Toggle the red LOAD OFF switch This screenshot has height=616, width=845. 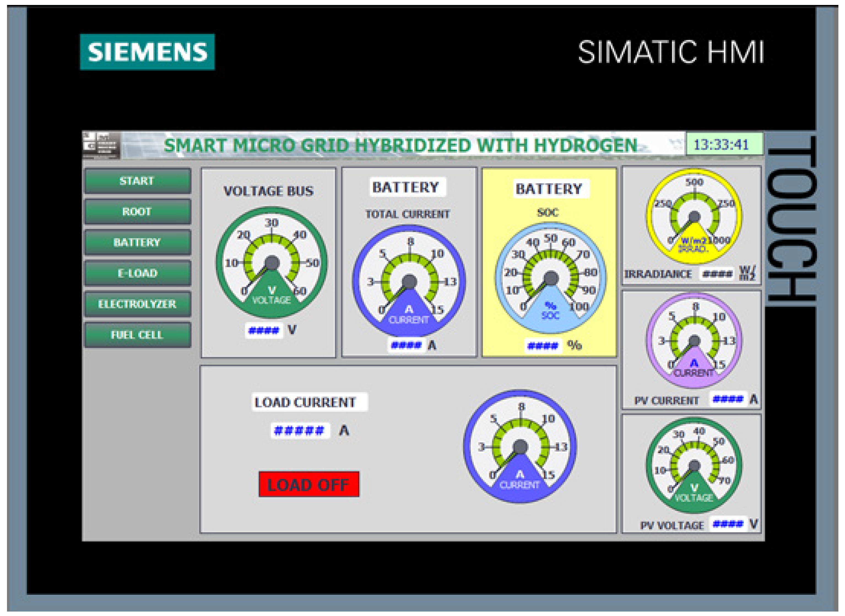(x=308, y=484)
